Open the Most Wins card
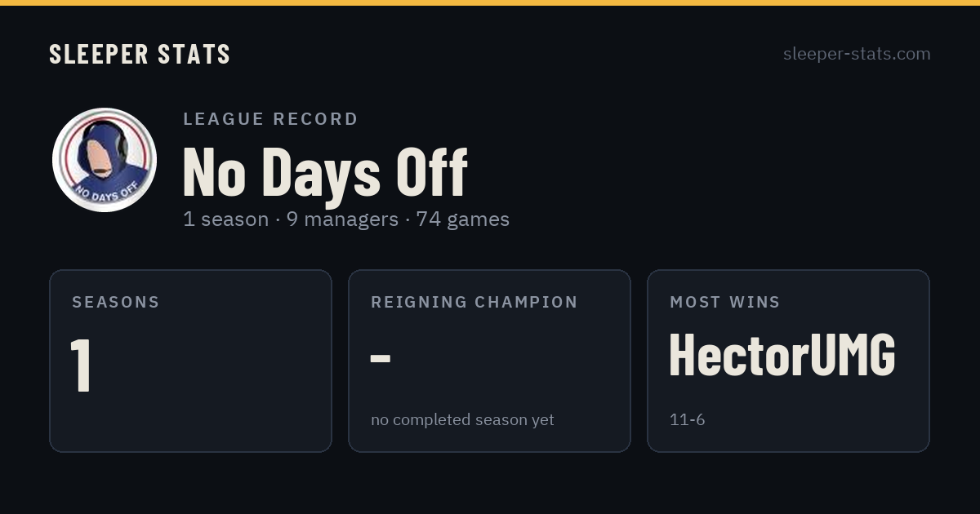This screenshot has height=514, width=980. coord(788,361)
